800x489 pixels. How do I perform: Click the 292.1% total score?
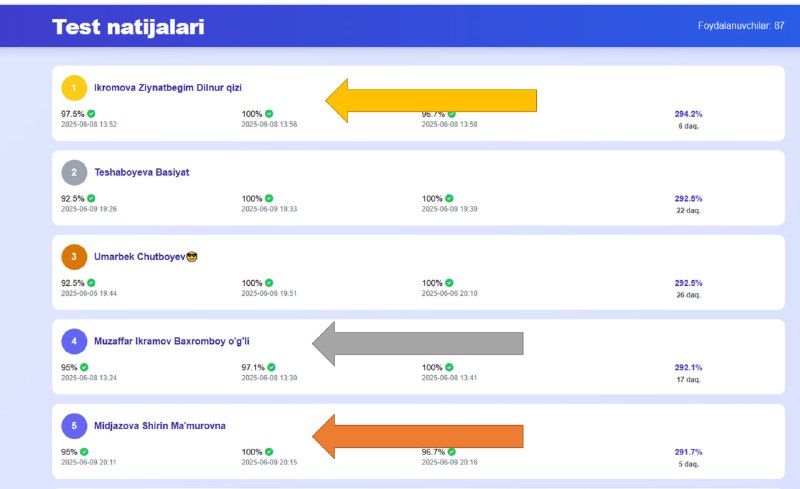point(688,368)
